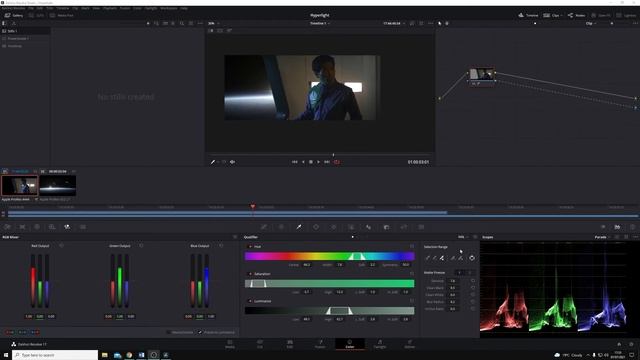Open the HDR grade palette
The image size is (640, 360).
pos(52,227)
